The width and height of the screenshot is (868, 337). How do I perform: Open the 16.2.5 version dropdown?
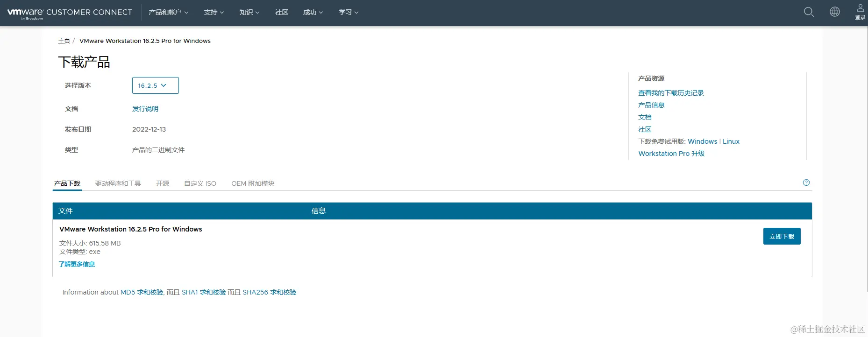[x=156, y=85]
